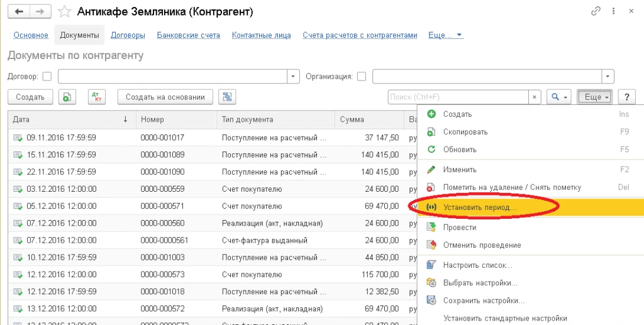Click into the Организация input field
The height and width of the screenshot is (325, 644).
pos(487,77)
